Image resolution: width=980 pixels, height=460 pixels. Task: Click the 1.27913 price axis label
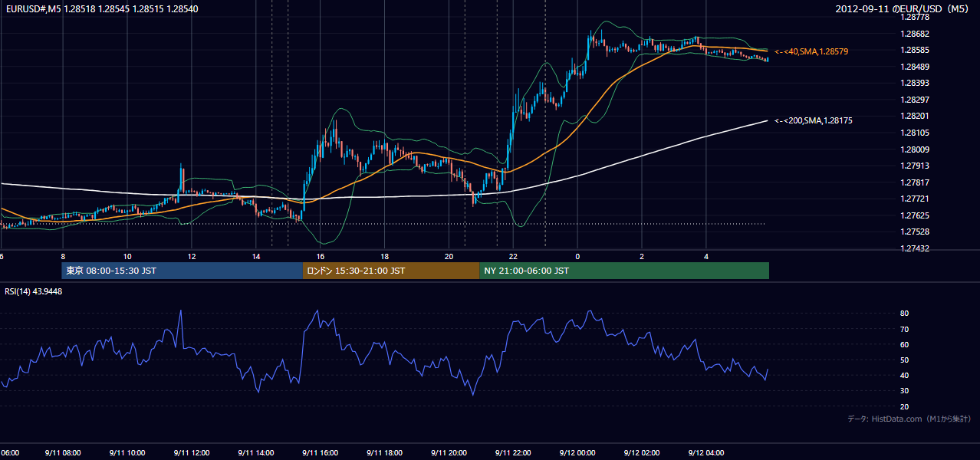pos(913,166)
